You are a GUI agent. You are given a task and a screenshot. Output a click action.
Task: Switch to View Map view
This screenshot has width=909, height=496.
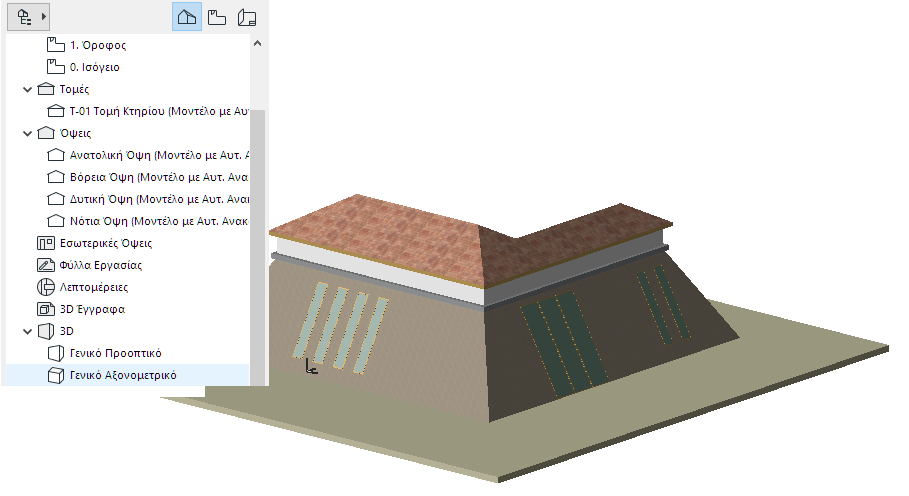pyautogui.click(x=217, y=17)
